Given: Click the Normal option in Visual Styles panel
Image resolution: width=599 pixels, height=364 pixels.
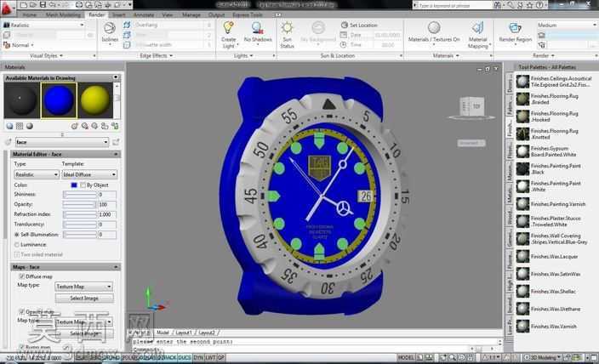Looking at the screenshot, I should coord(18,45).
